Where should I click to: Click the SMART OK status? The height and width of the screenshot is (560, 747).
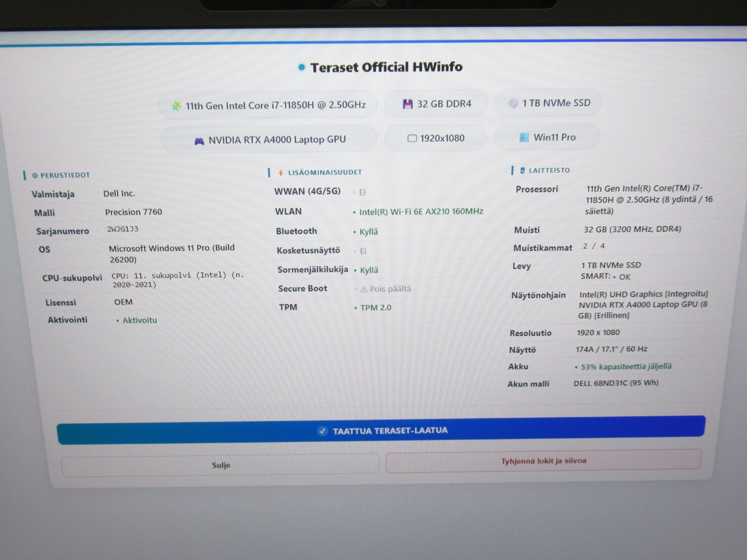click(605, 276)
